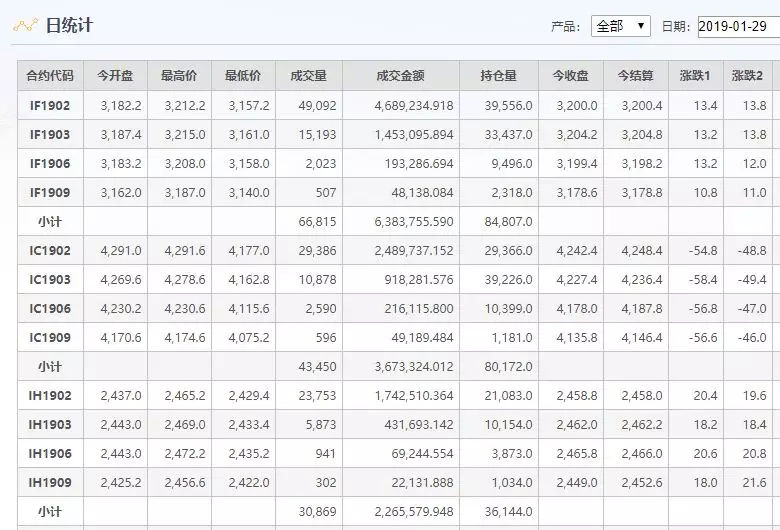Select the IF1909 contract code
The width and height of the screenshot is (780, 530).
pos(50,193)
